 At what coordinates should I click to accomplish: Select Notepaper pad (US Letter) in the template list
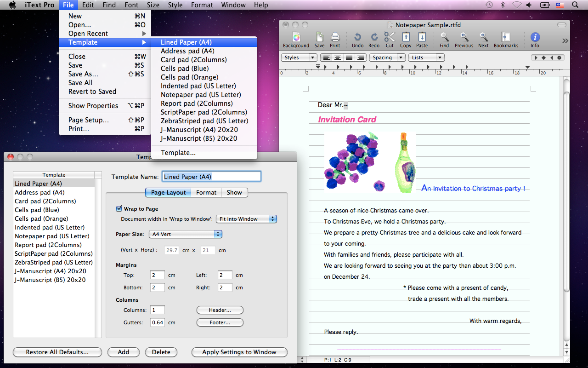tap(54, 236)
